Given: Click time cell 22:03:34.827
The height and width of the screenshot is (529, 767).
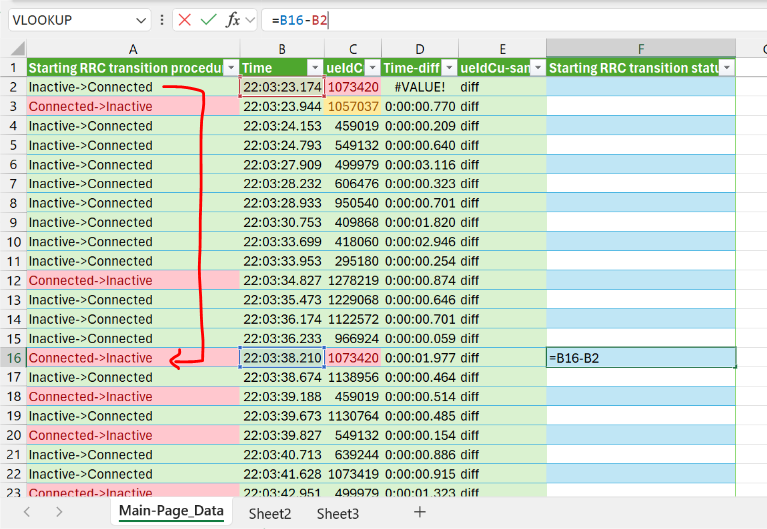Looking at the screenshot, I should (282, 280).
